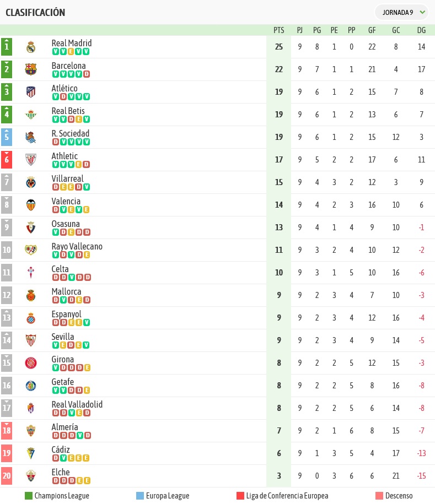Click the blue Europa League legend swatch
This screenshot has width=435, height=504.
(x=140, y=496)
